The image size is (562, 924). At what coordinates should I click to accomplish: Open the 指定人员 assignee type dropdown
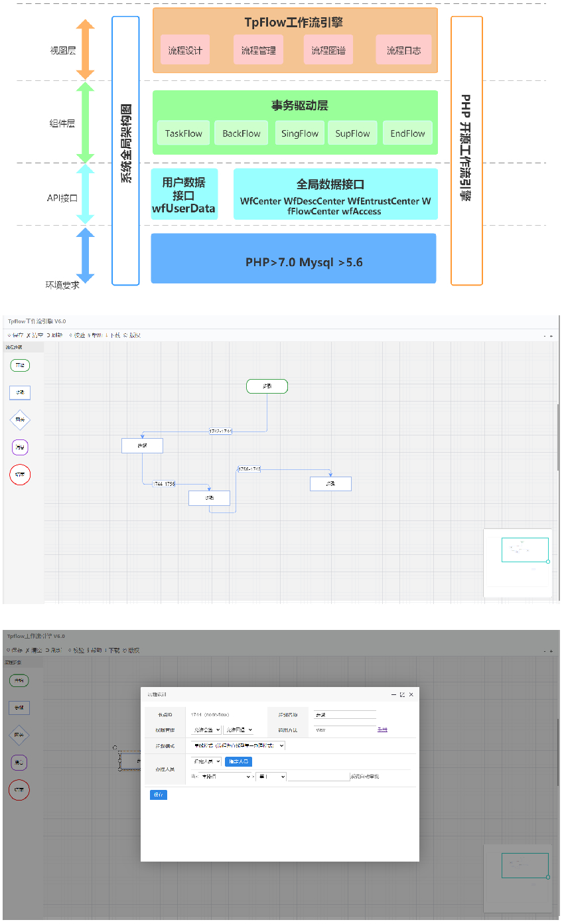click(205, 762)
